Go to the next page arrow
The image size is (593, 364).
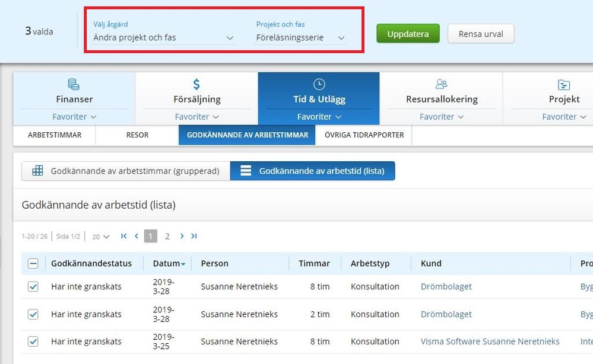coord(182,236)
